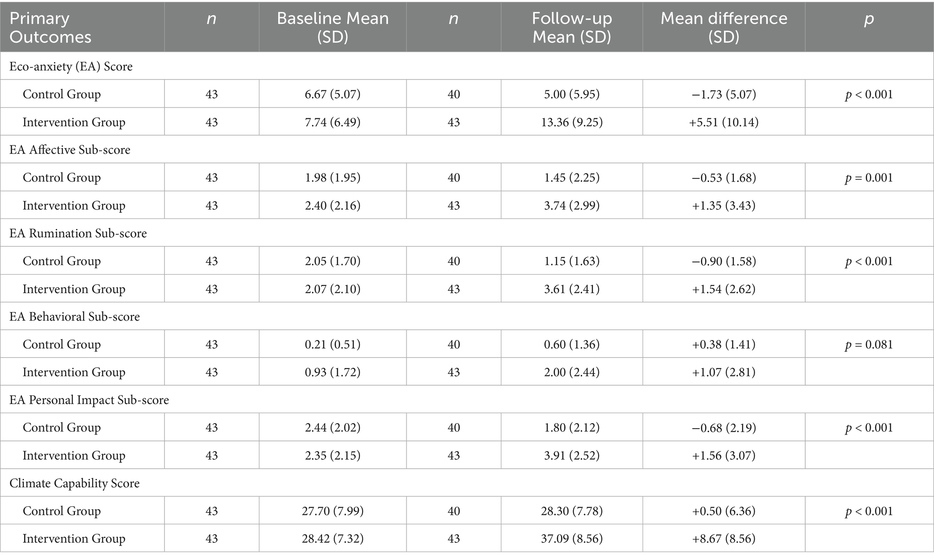The height and width of the screenshot is (560, 934).
Task: Select the baseline value 28.42 (7.32)
Action: [x=332, y=538]
